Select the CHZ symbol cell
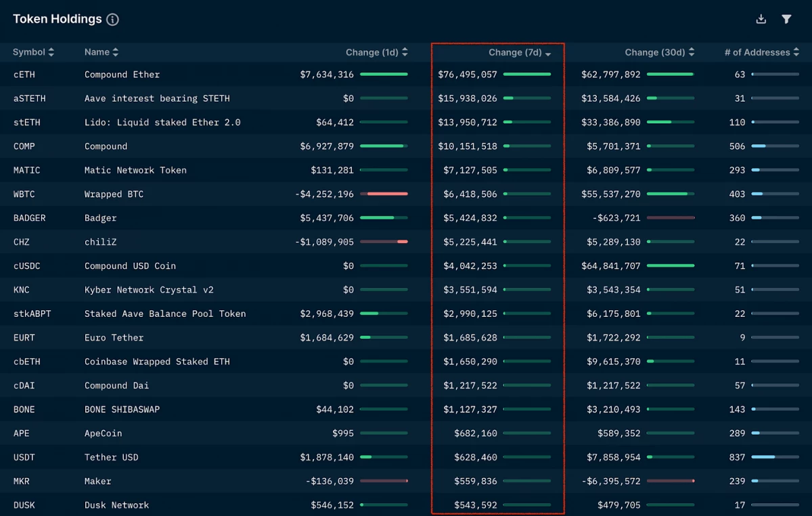This screenshot has height=516, width=812. click(22, 242)
